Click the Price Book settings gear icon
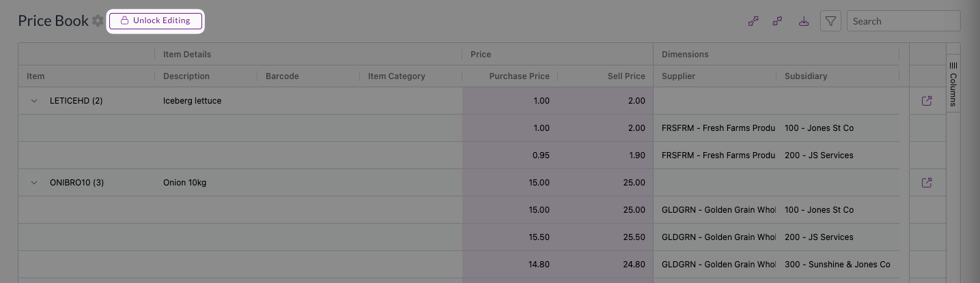Viewport: 980px width, 283px height. coord(98,21)
